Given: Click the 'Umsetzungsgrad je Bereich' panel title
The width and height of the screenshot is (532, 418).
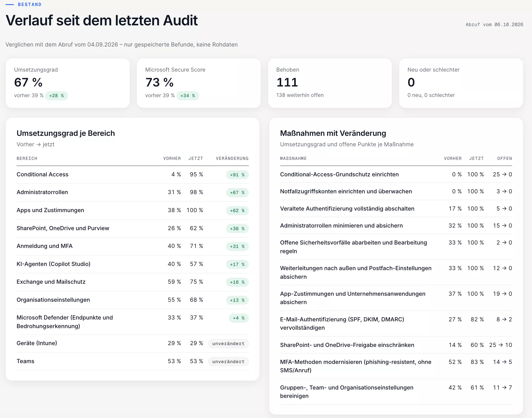Looking at the screenshot, I should (66, 133).
